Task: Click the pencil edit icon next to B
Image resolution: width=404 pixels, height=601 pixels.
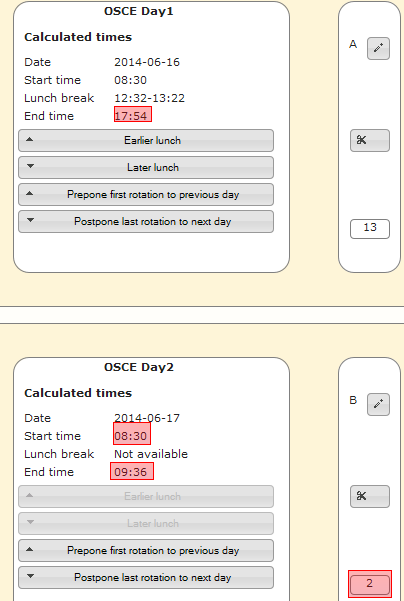Action: [378, 404]
